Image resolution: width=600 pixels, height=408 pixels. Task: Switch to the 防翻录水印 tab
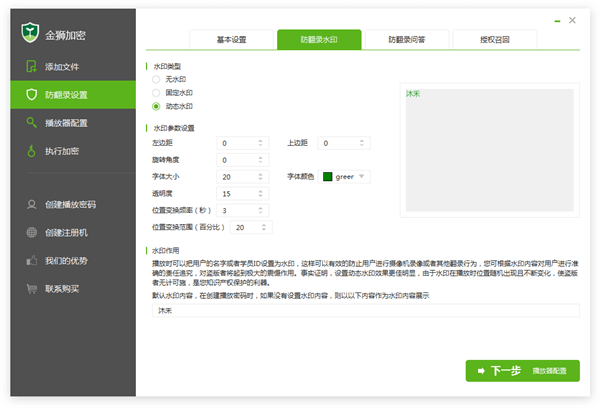point(319,39)
